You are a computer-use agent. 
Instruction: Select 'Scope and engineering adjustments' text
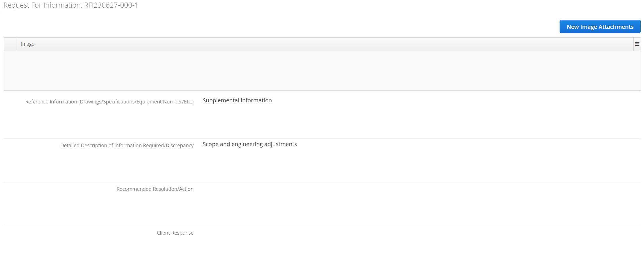pos(250,144)
